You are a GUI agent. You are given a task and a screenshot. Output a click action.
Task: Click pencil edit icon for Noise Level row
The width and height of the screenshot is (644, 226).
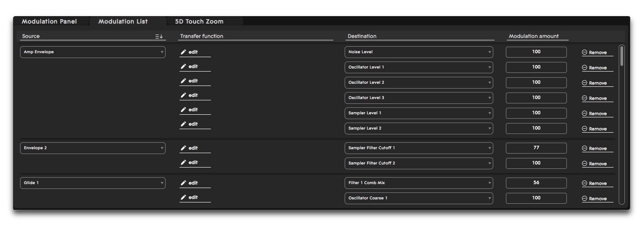[x=183, y=52]
